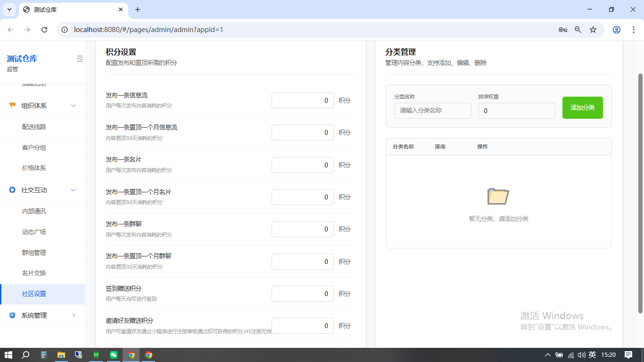Screen dimensions: 644x362
Task: Open the Chrome profile avatar icon
Action: click(x=616, y=29)
